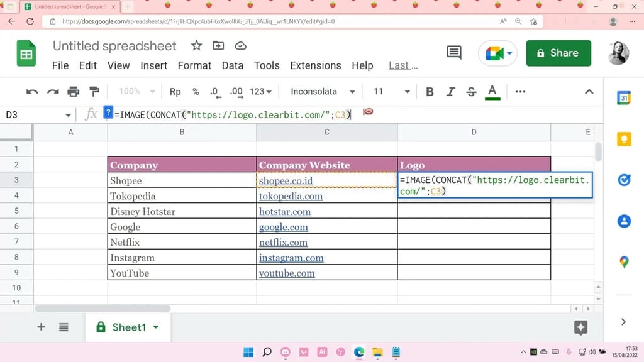This screenshot has height=362, width=644.
Task: Open the Help menu
Action: pyautogui.click(x=362, y=65)
